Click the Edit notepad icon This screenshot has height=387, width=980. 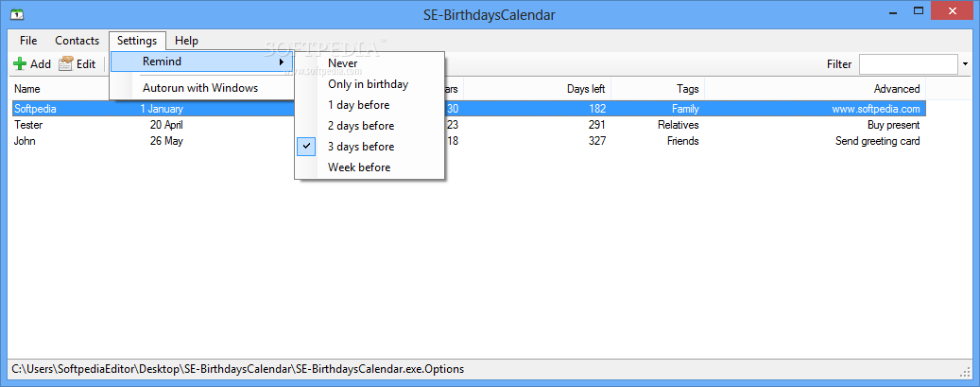click(65, 64)
